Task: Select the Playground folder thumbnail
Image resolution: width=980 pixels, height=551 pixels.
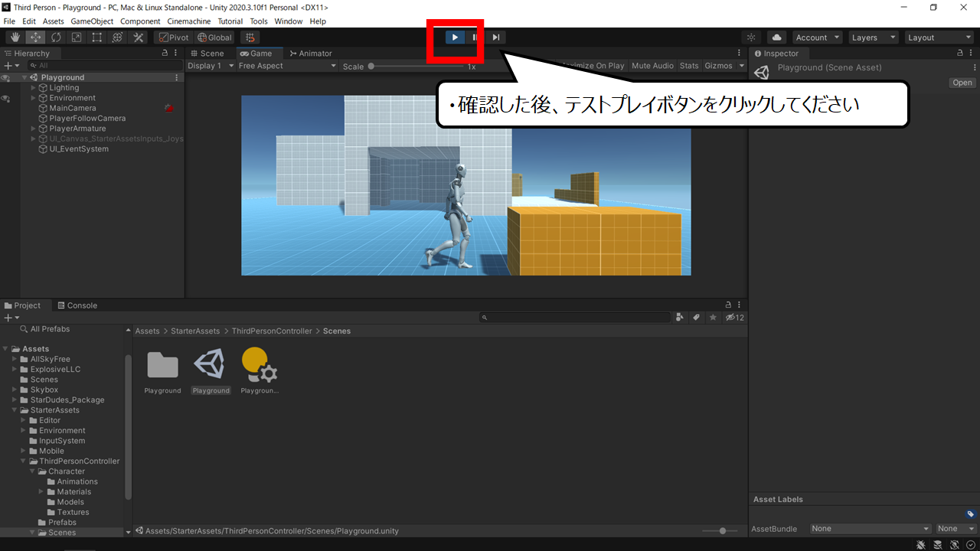Action: (162, 365)
